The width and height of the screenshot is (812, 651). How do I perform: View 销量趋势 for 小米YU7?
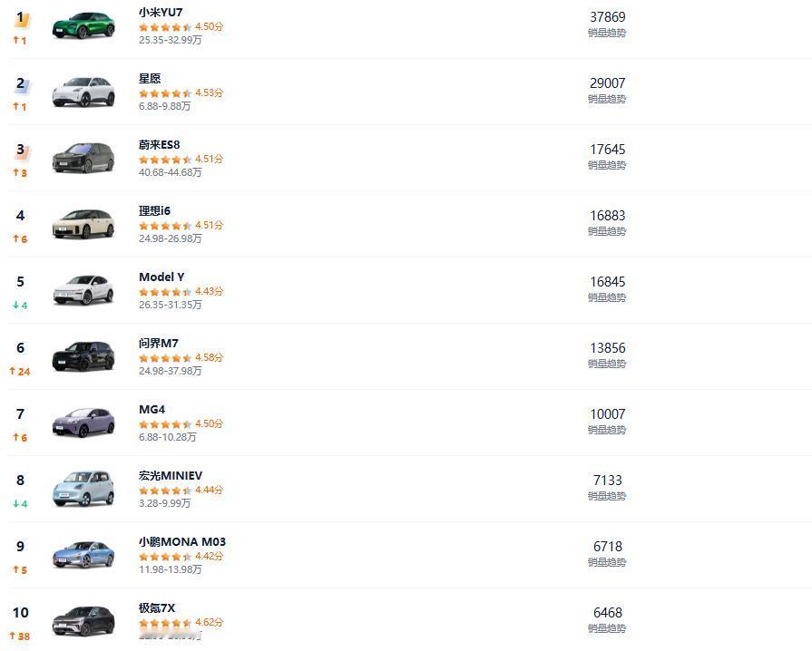tap(607, 33)
